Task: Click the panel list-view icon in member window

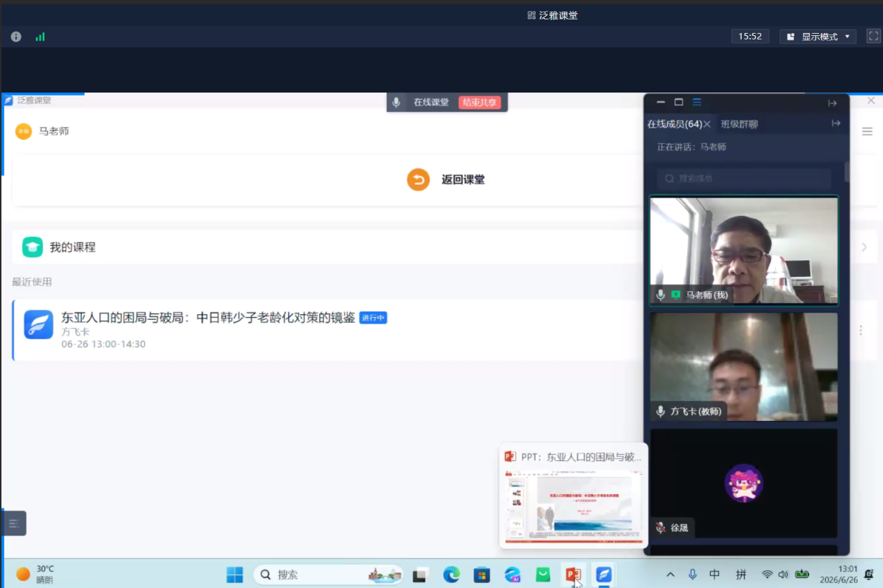Action: coord(697,103)
